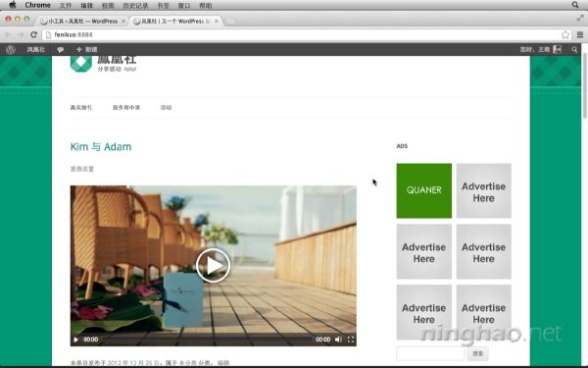Viewport: 588px width, 368px height.
Task: Click the 凤凰社 site logo
Action: (x=104, y=64)
